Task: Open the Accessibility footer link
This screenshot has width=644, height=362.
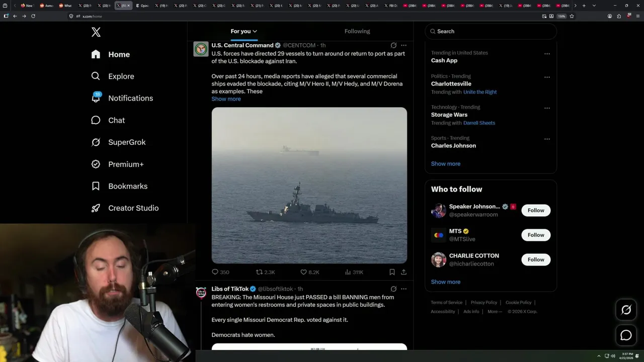Action: tap(443, 312)
